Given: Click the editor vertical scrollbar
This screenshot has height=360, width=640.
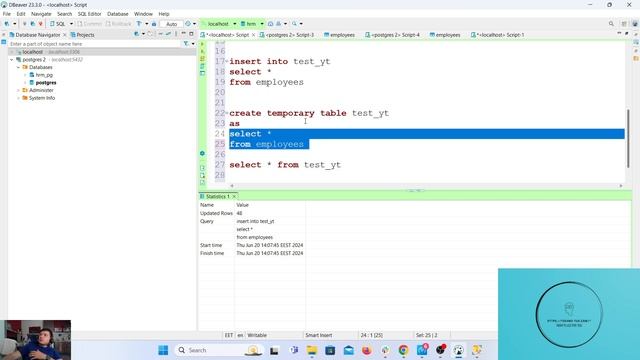Looking at the screenshot, I should [628, 138].
